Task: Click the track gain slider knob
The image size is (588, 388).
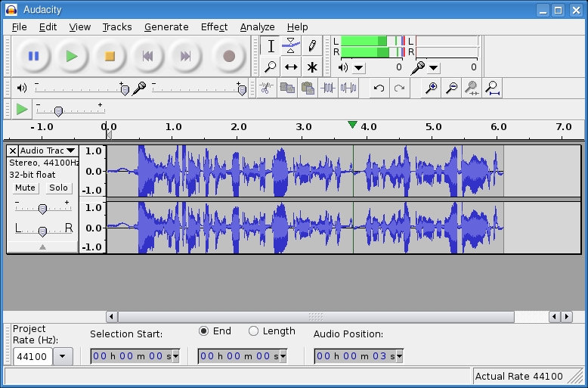Action: tap(42, 209)
